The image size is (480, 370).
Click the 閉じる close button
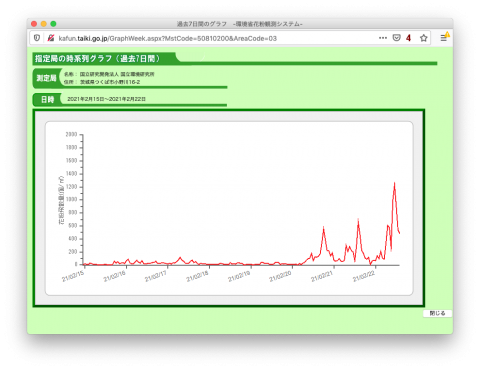coord(437,313)
